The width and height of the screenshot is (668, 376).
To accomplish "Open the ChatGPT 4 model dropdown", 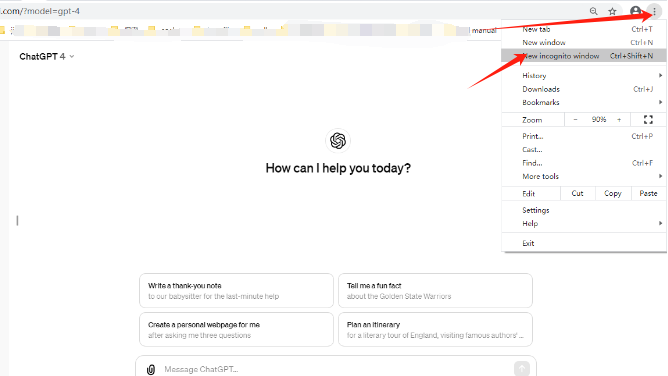I will pyautogui.click(x=47, y=57).
